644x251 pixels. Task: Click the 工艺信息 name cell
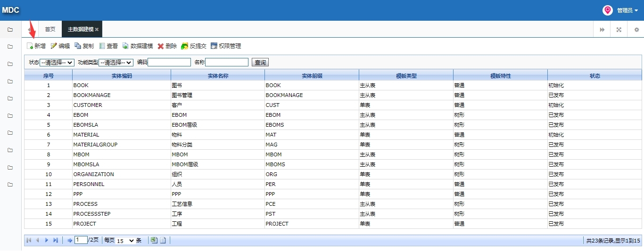pos(218,204)
